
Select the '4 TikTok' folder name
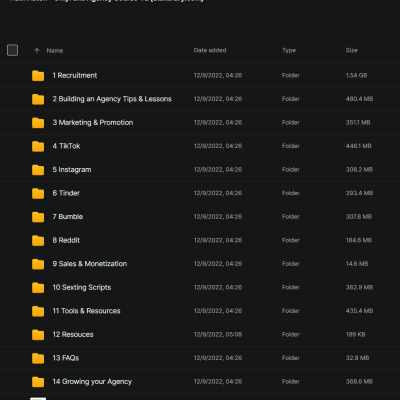coord(66,146)
